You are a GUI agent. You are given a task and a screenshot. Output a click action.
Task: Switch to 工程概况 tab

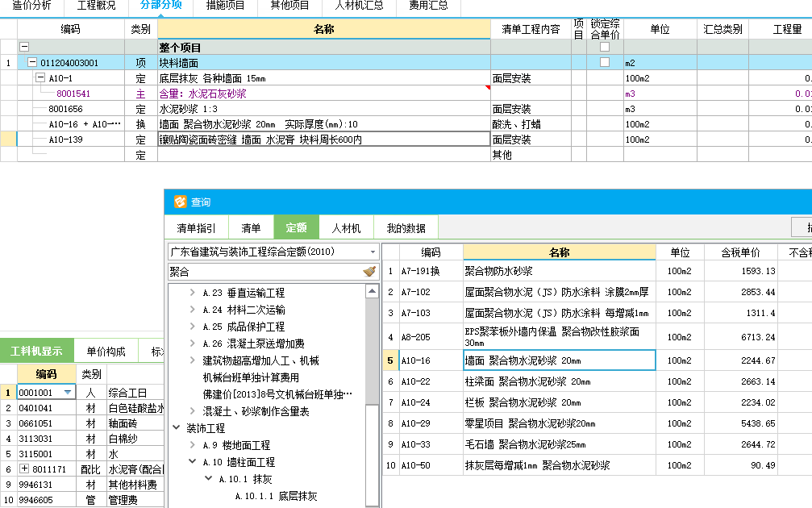coord(96,6)
